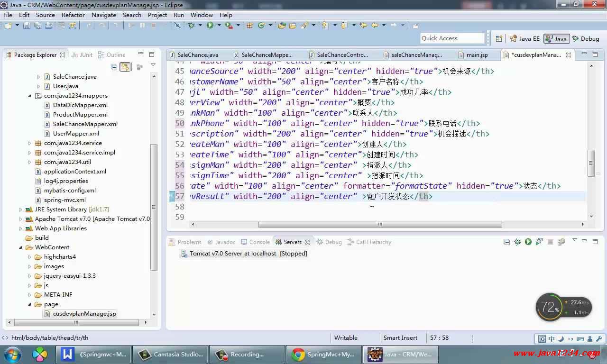Click Publish to server icon

click(x=561, y=242)
